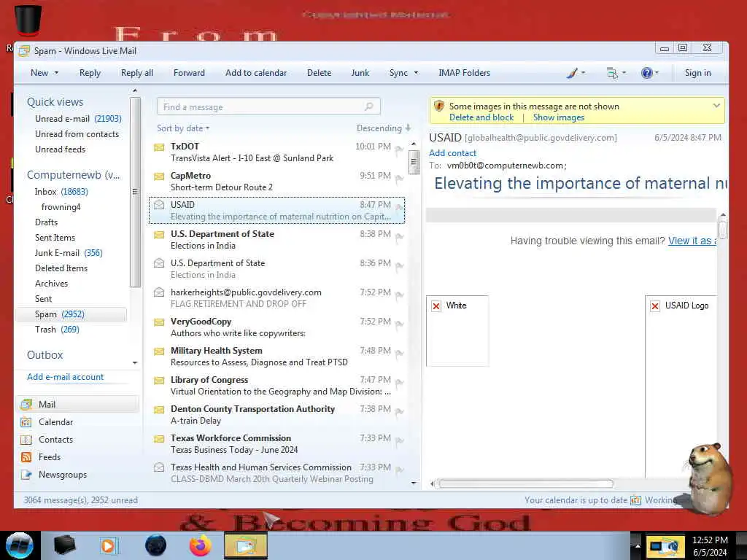Click the Newsgroups icon

coord(26,475)
